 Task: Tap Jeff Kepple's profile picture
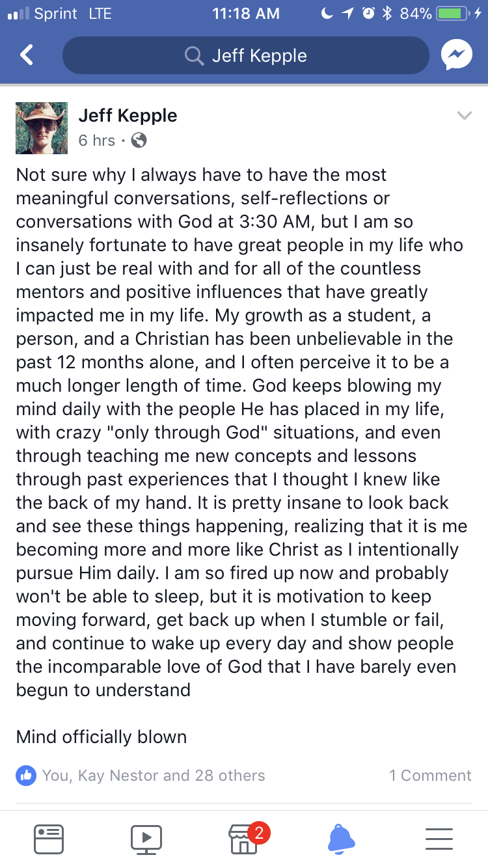[42, 128]
